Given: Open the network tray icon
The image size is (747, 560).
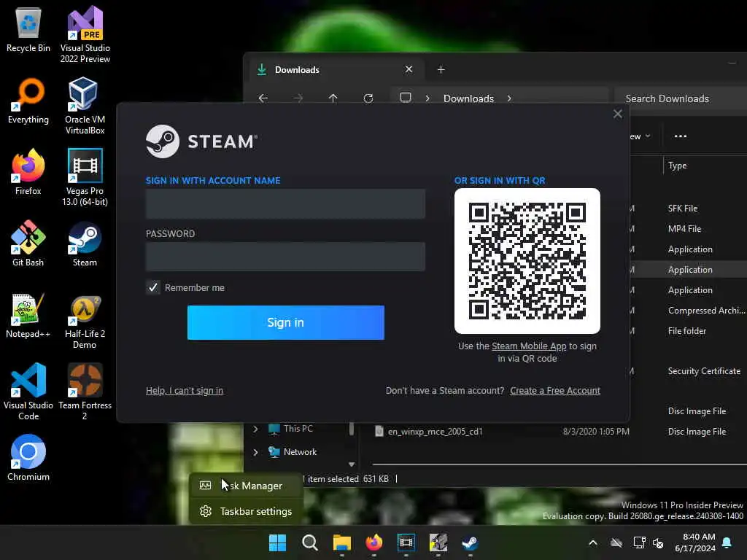Looking at the screenshot, I should point(639,542).
